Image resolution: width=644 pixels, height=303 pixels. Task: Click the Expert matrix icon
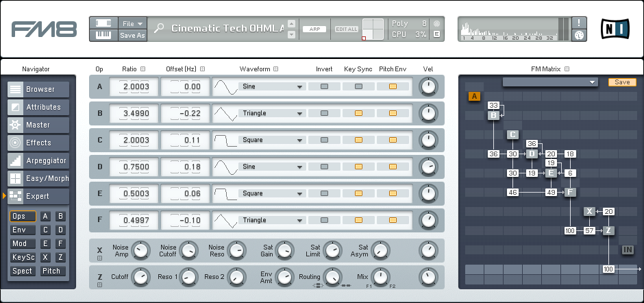pyautogui.click(x=15, y=197)
